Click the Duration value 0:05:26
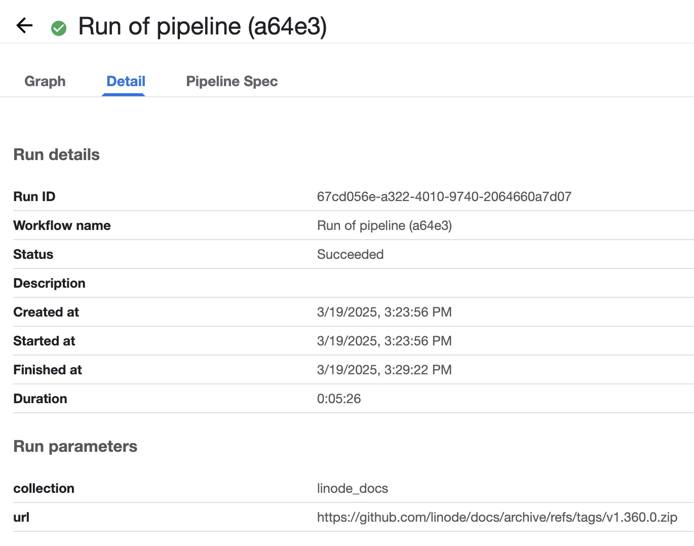The image size is (694, 546). 339,398
